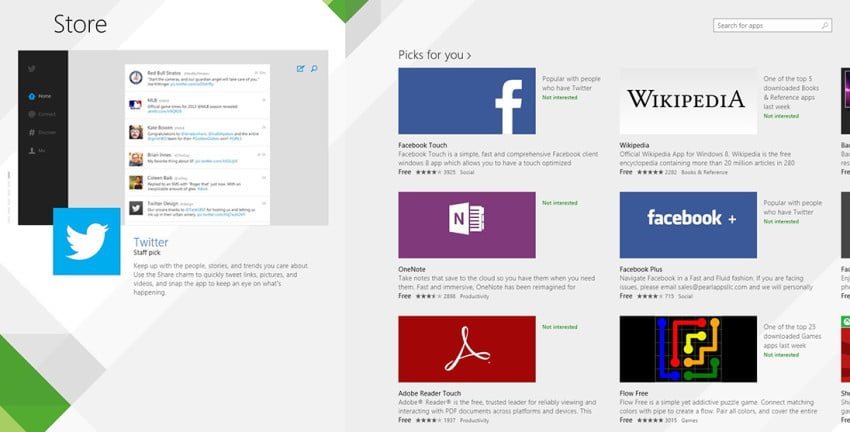Click the Twitter screenshot preview image
This screenshot has height=432, width=850.
(173, 138)
